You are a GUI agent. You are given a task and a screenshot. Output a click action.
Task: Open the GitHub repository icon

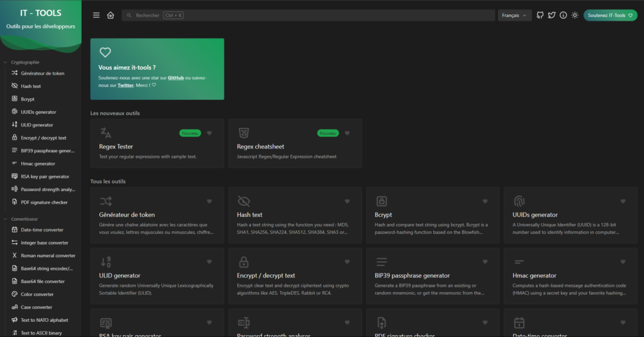coord(540,15)
